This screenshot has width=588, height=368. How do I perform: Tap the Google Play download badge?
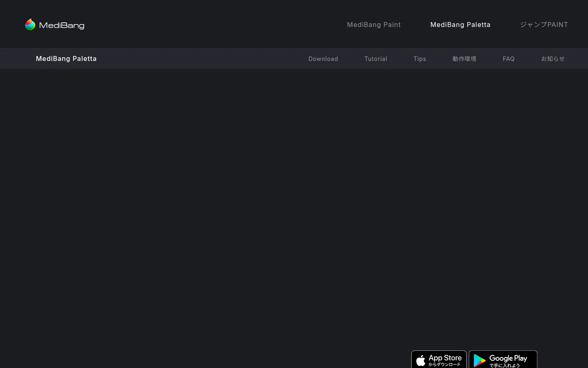[503, 359]
